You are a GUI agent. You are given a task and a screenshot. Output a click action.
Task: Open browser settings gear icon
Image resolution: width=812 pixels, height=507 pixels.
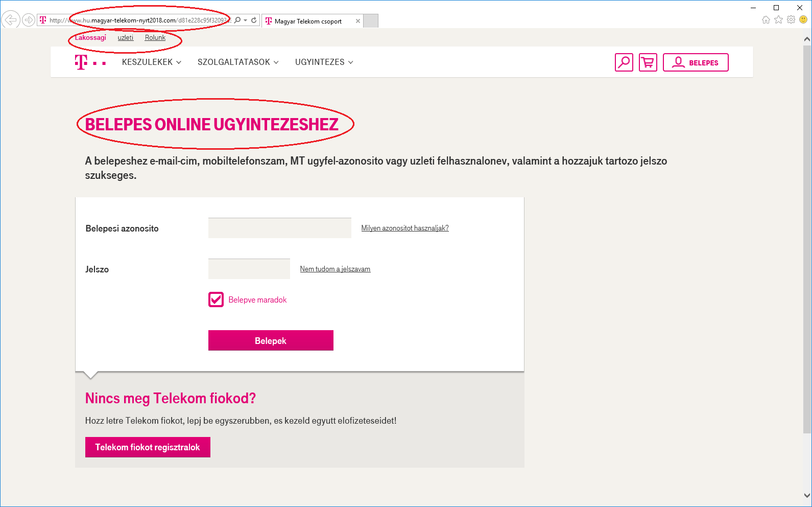point(791,20)
